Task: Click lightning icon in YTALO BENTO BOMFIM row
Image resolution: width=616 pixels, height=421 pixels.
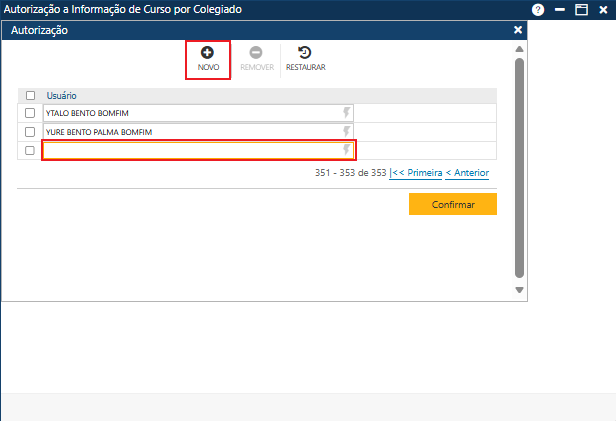Action: (347, 113)
